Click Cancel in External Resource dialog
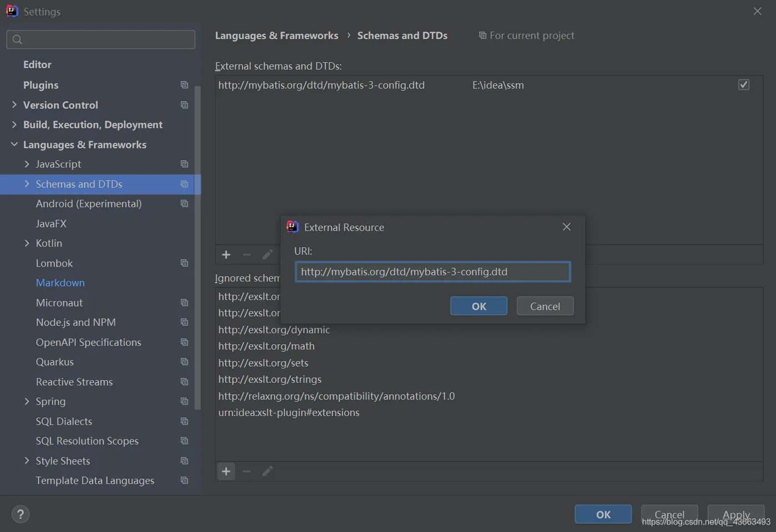The height and width of the screenshot is (532, 776). [x=545, y=306]
